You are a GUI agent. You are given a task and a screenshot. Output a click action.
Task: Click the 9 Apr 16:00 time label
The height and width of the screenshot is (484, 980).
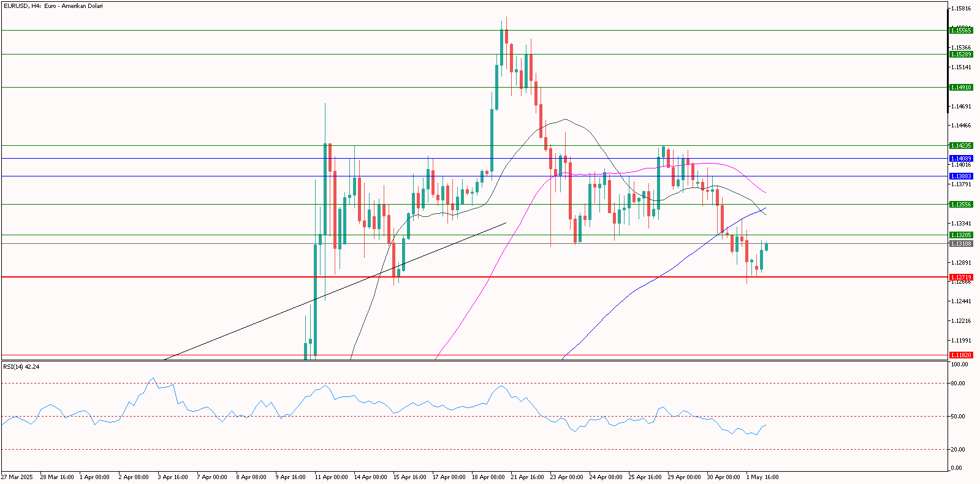click(x=291, y=477)
